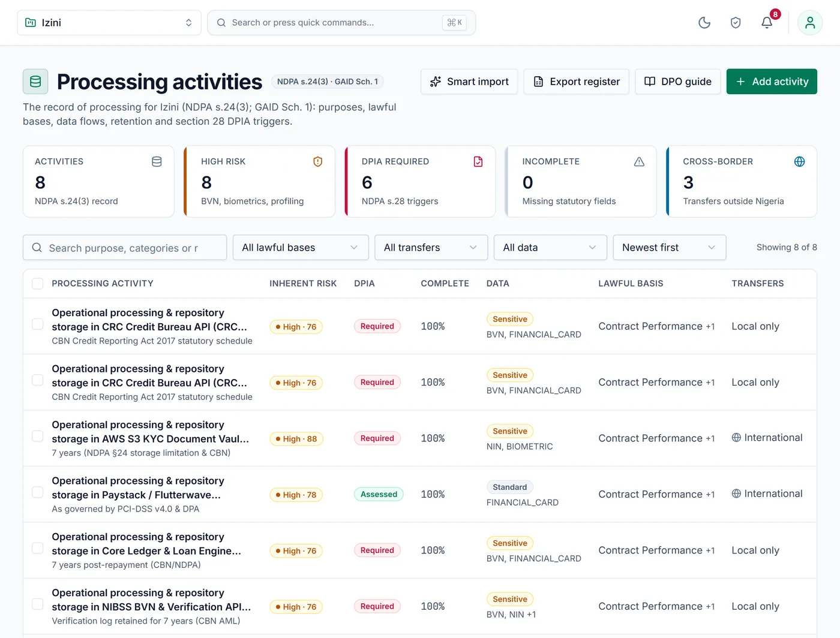Click the Smart import button
The width and height of the screenshot is (840, 638).
469,82
